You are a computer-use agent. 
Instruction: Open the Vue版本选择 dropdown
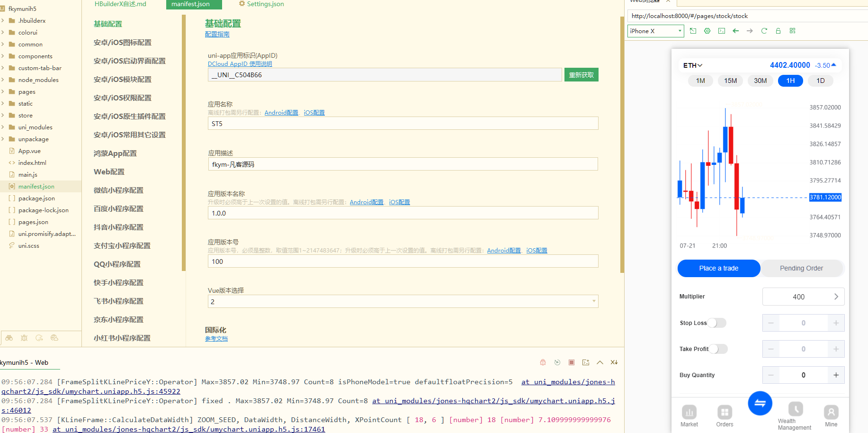coord(593,301)
